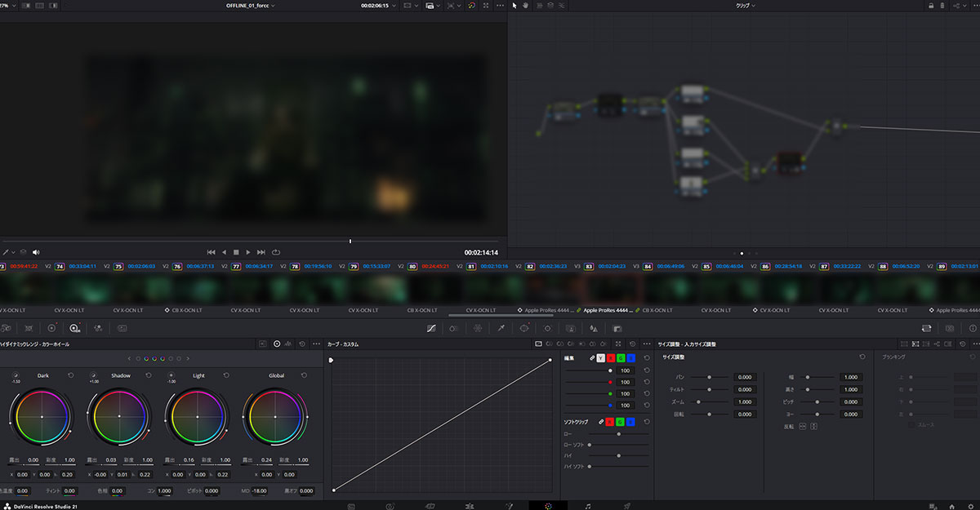Show next set of HDR zones
The image size is (980, 510).
click(188, 358)
